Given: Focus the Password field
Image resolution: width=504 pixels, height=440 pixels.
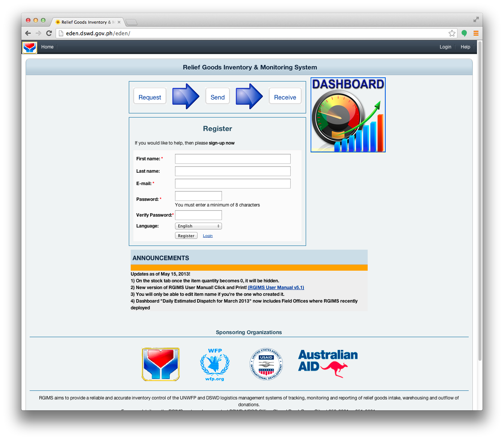Looking at the screenshot, I should tap(198, 196).
